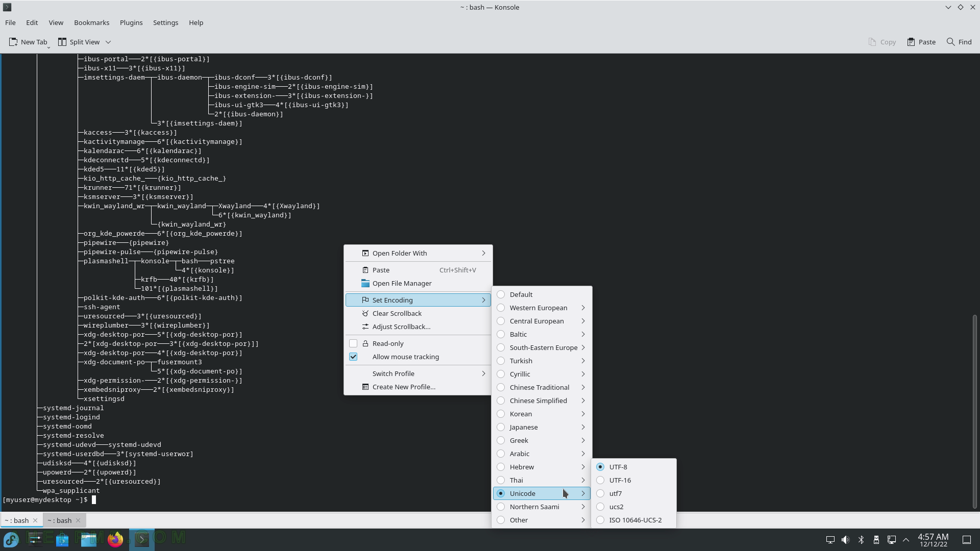Click the terminal prompt line
The width and height of the screenshot is (980, 551).
(49, 499)
